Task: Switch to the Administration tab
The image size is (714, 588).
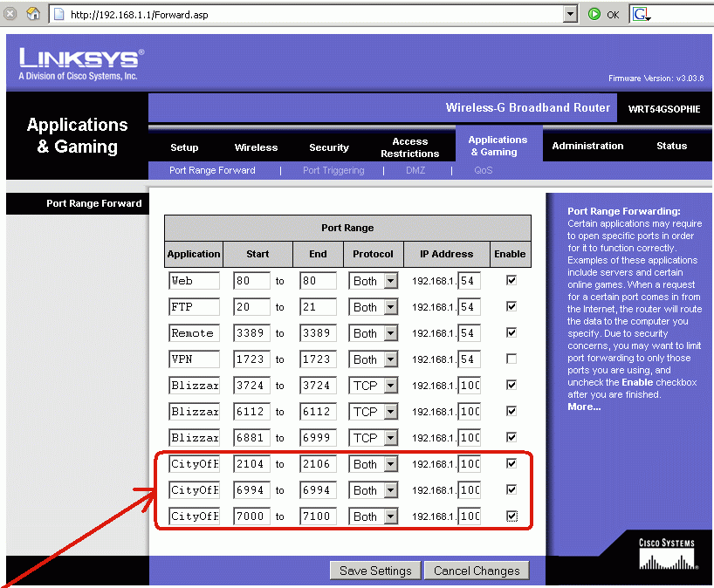Action: tap(587, 146)
